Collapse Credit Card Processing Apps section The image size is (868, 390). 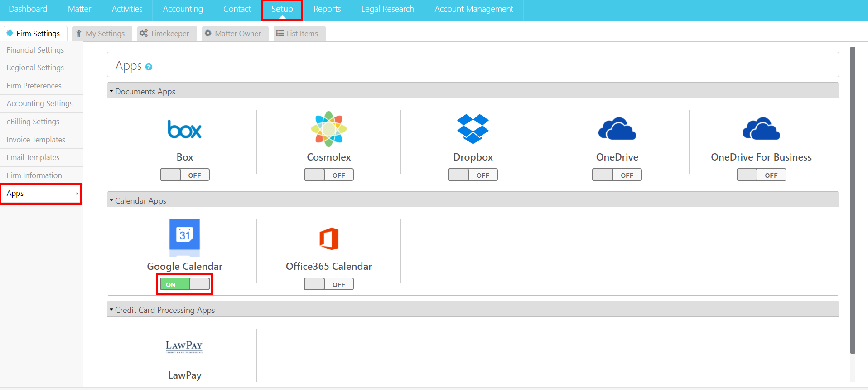tap(111, 310)
